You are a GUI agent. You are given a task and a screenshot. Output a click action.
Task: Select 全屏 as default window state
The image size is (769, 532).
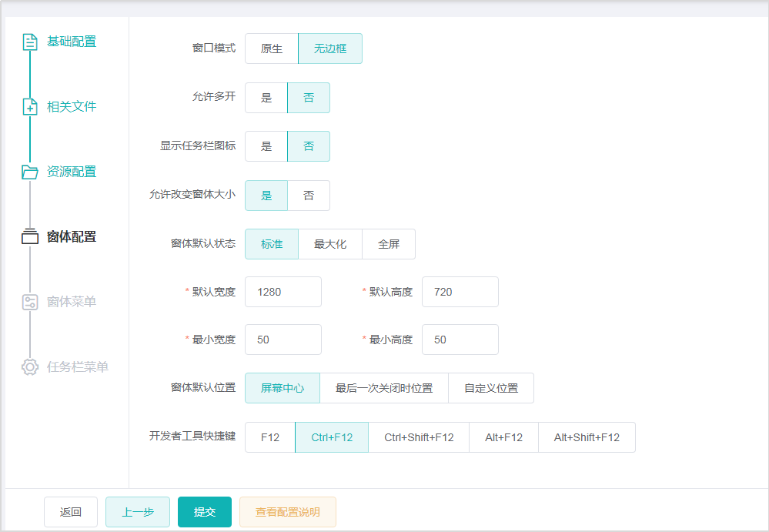click(x=389, y=244)
